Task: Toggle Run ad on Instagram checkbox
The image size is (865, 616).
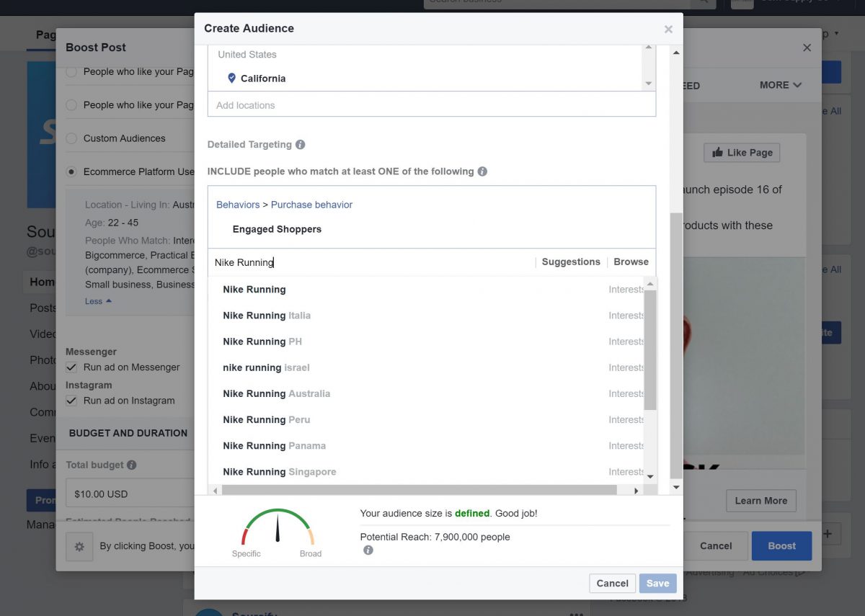Action: click(x=71, y=401)
